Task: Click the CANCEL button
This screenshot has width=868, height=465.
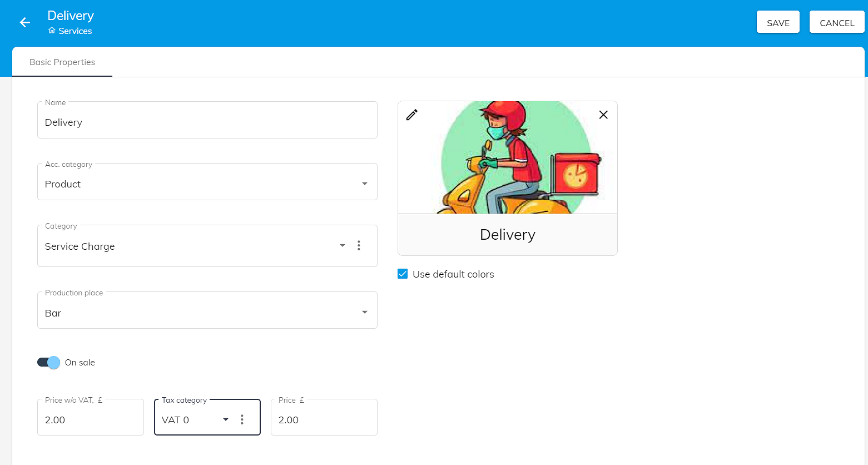Action: pyautogui.click(x=836, y=23)
